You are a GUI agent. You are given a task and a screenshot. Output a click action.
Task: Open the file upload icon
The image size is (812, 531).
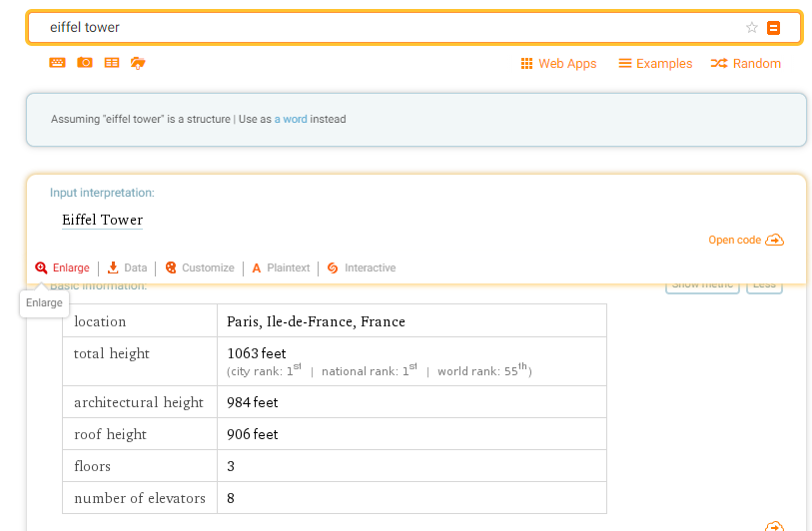[138, 63]
